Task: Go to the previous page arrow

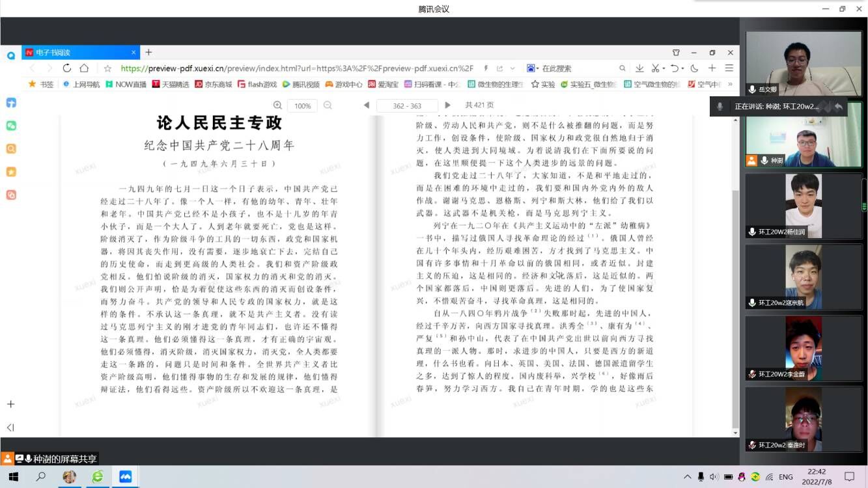Action: [x=367, y=105]
